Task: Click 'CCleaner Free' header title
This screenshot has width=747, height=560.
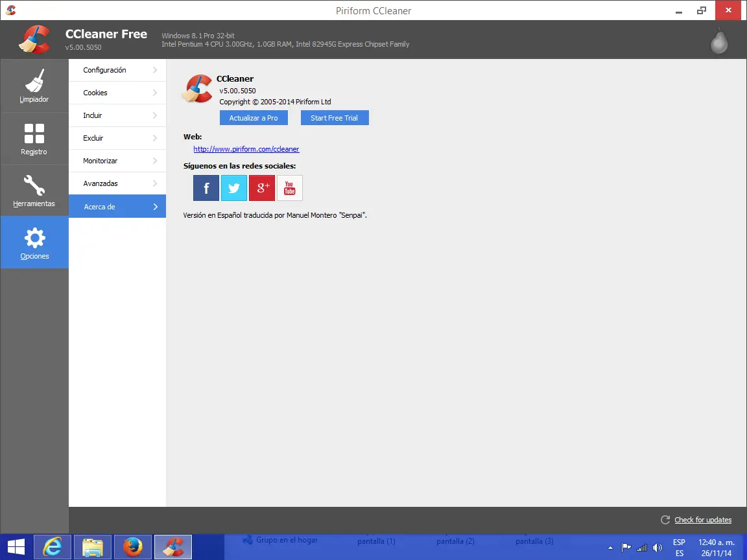Action: [106, 34]
